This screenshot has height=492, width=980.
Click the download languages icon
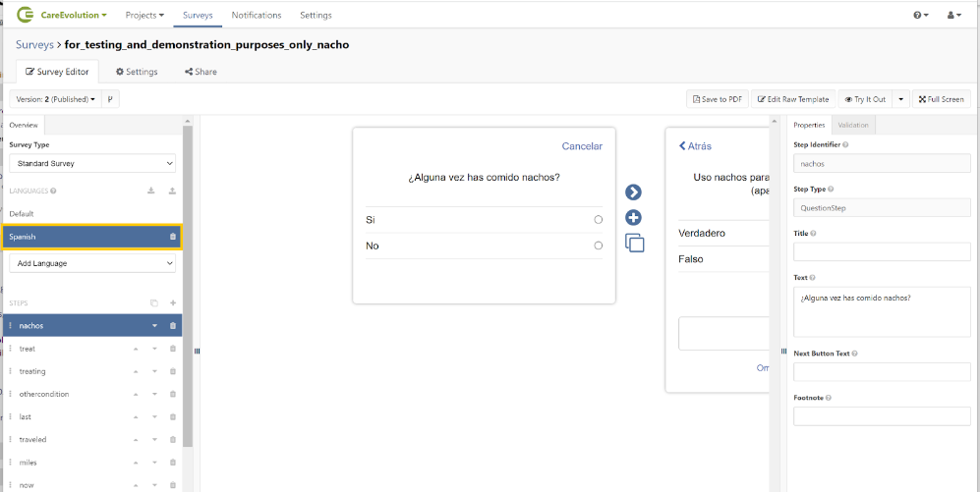tap(151, 191)
